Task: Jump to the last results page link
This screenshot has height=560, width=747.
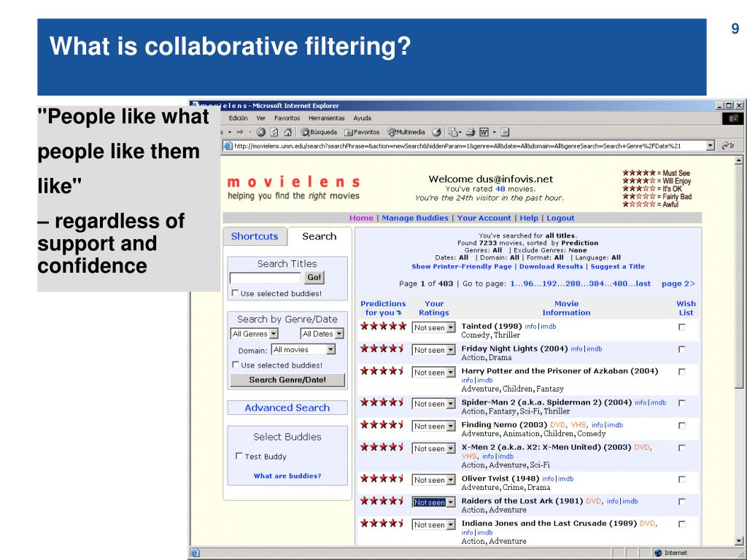Action: tap(643, 284)
